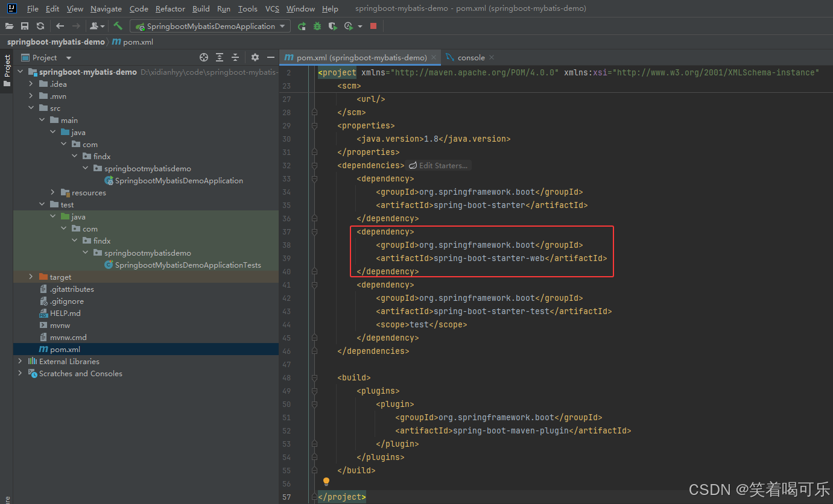The image size is (833, 504).
Task: Click the <scope>test</scope> line
Action: [x=422, y=324]
